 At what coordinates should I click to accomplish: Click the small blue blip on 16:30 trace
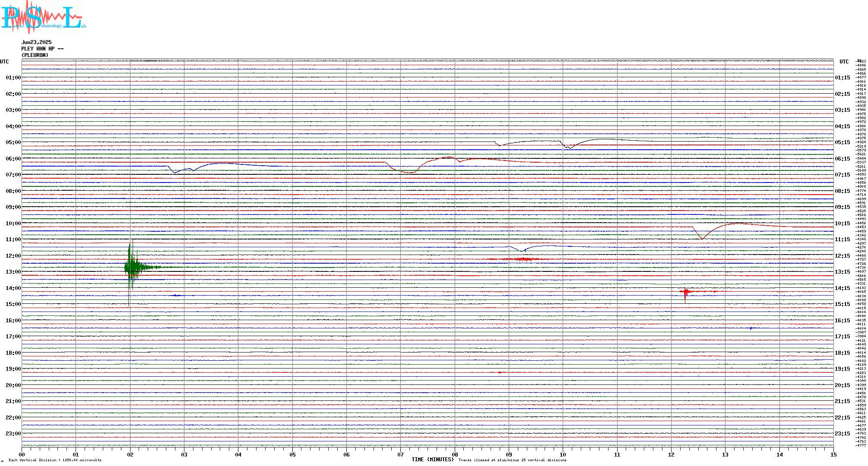tap(751, 328)
